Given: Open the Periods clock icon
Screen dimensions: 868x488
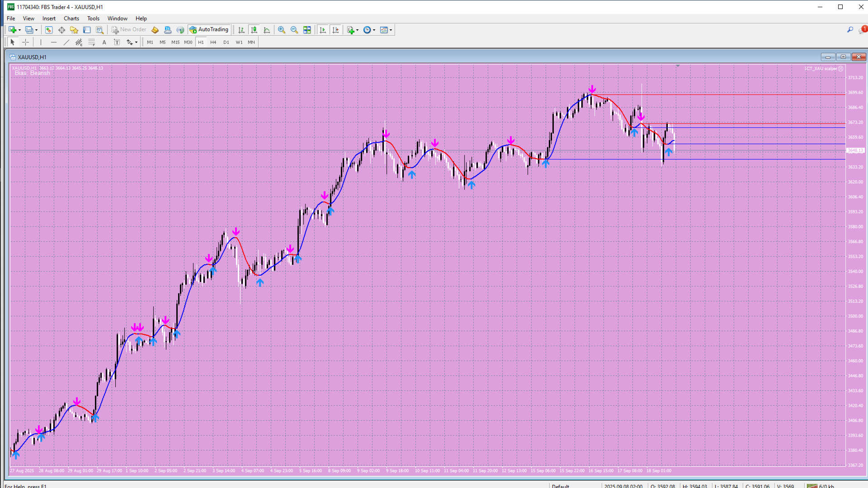Looking at the screenshot, I should (x=367, y=30).
